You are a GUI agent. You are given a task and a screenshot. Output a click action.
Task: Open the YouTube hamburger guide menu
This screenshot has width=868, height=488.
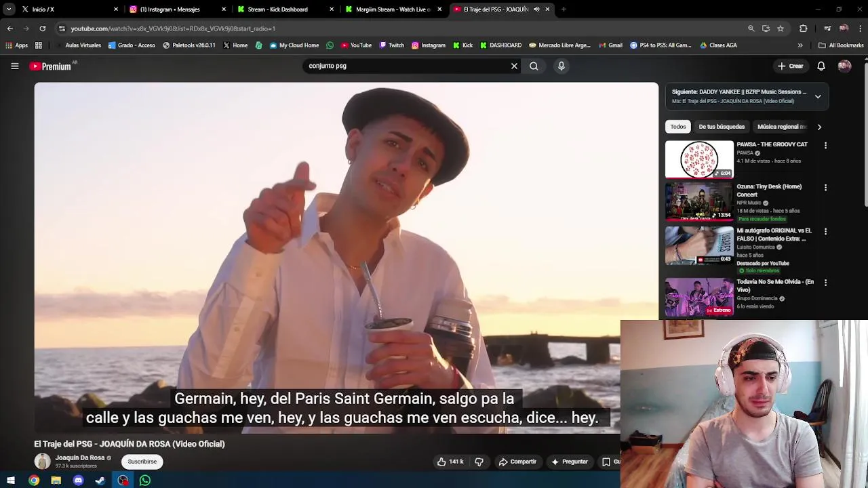pyautogui.click(x=14, y=66)
